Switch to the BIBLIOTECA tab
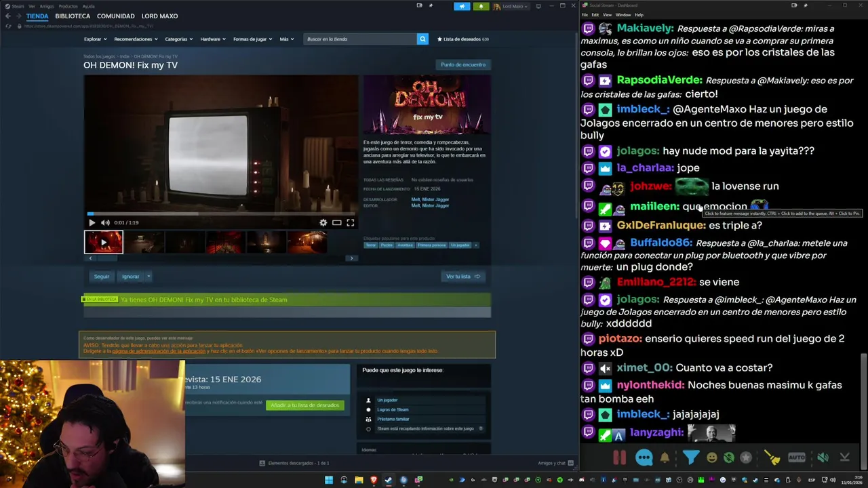This screenshot has width=868, height=488. click(x=73, y=16)
